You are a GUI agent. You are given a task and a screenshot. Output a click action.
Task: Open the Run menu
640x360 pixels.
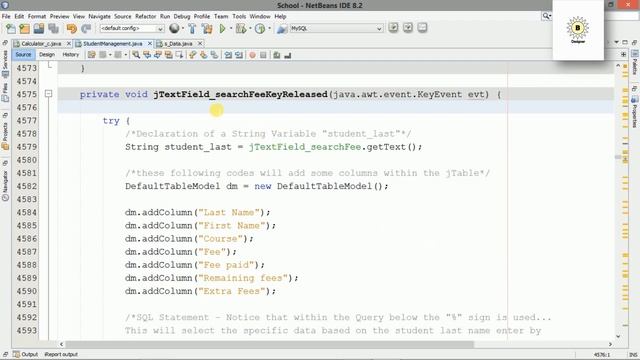point(165,16)
